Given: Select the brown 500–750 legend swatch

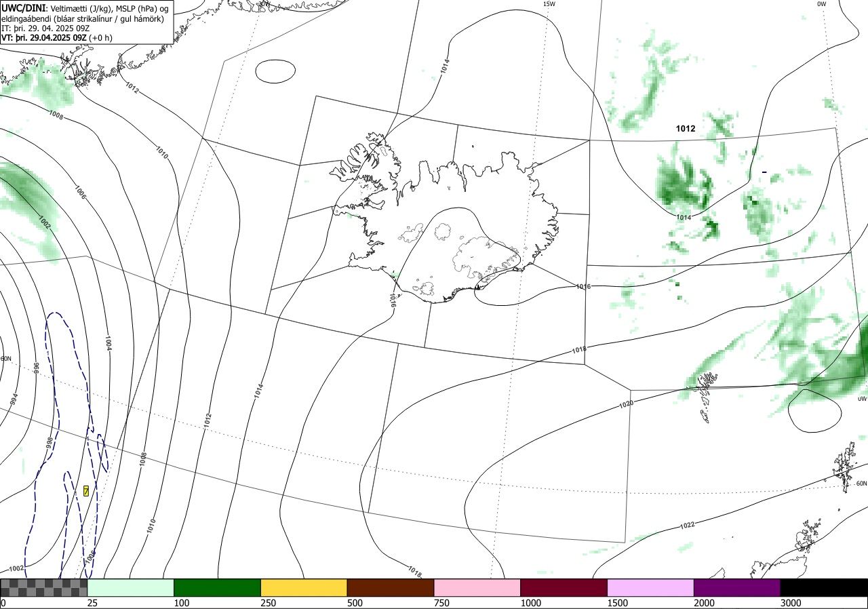Looking at the screenshot, I should coord(391,587).
